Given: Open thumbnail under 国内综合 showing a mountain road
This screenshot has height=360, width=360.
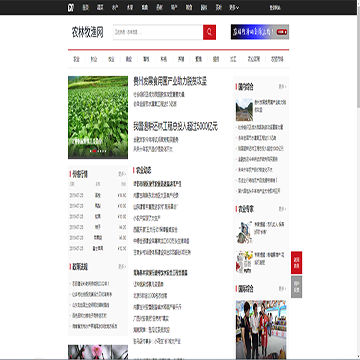Looking at the screenshot, I should [244, 110].
